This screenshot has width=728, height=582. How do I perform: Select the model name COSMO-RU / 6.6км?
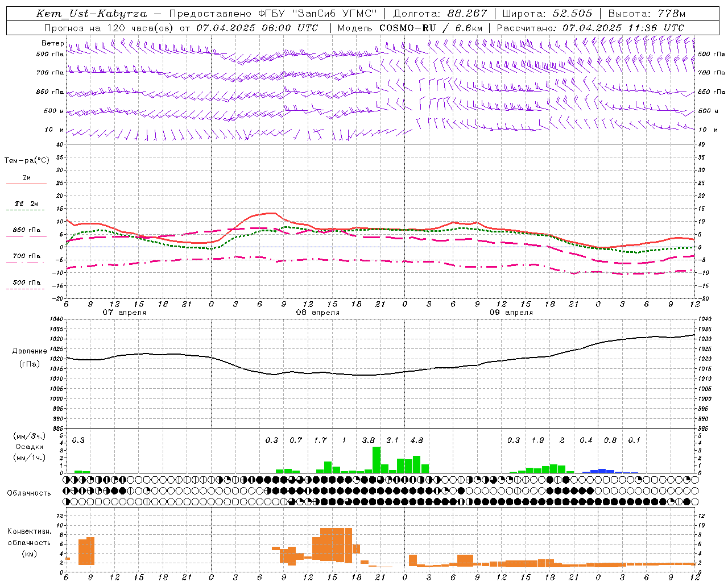click(x=431, y=28)
